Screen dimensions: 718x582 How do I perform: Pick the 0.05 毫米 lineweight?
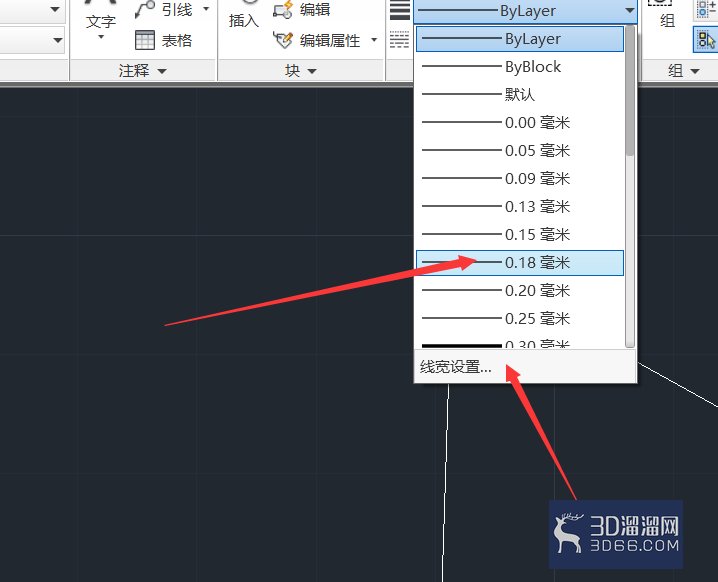[520, 151]
